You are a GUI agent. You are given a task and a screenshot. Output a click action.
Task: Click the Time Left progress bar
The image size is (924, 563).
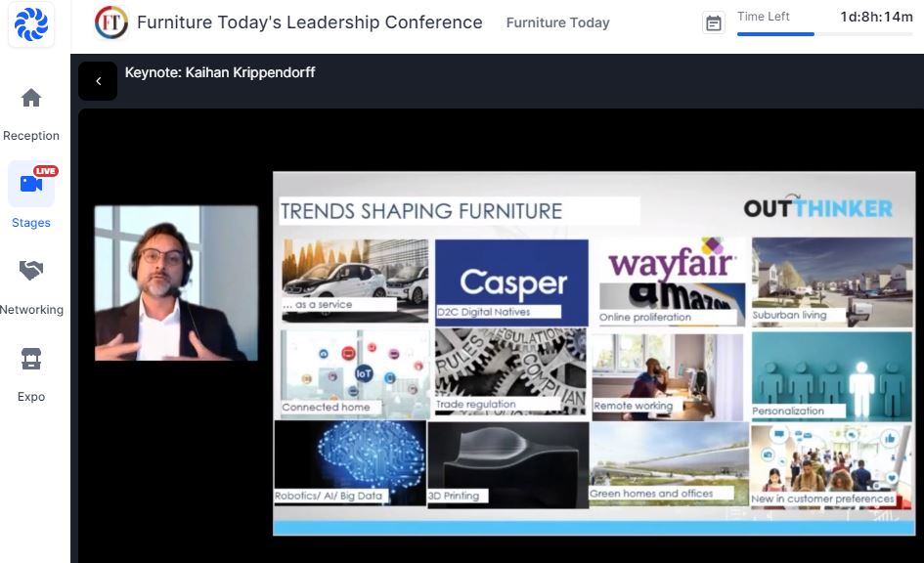(x=824, y=34)
